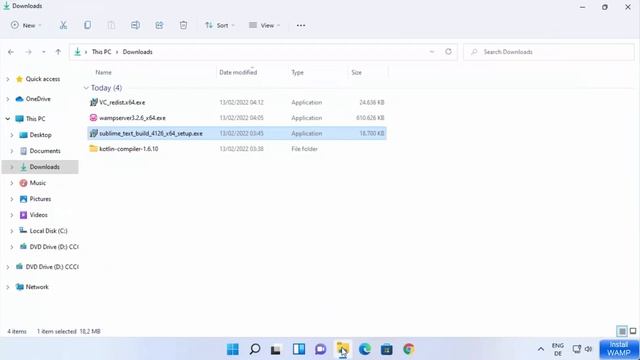The height and width of the screenshot is (360, 640).
Task: Launch Google Chrome from taskbar
Action: point(409,349)
